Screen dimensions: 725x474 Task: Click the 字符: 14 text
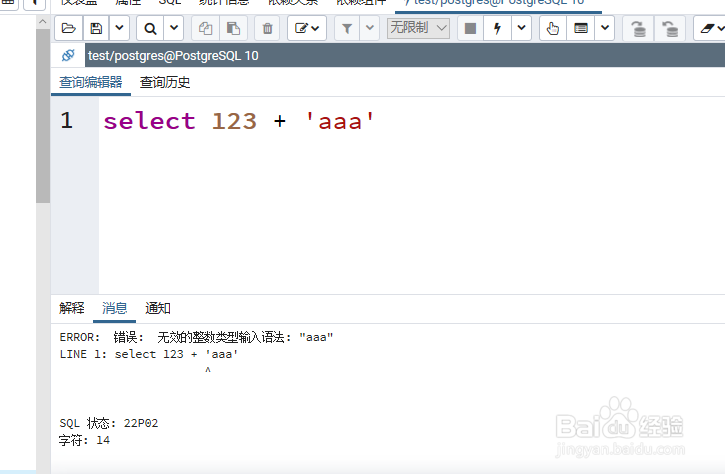pyautogui.click(x=84, y=440)
